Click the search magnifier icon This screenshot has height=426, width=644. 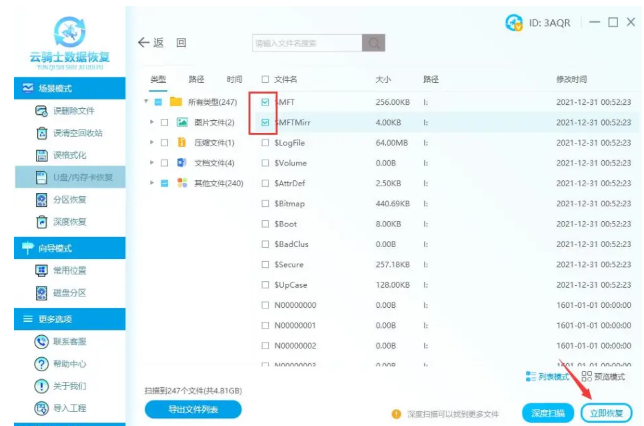pyautogui.click(x=374, y=43)
